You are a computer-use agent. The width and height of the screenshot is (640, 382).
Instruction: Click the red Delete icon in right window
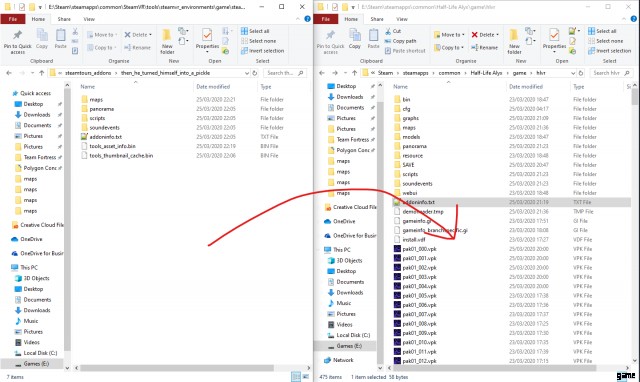click(474, 35)
